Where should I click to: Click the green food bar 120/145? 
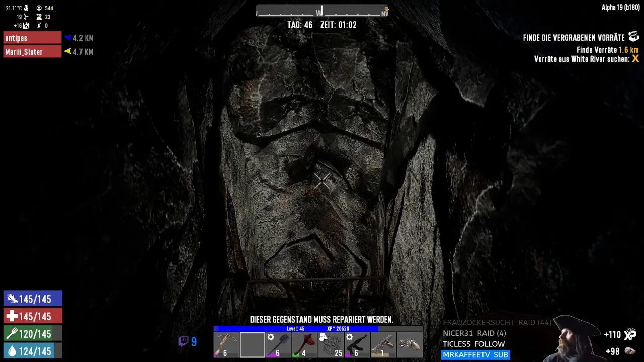(33, 334)
